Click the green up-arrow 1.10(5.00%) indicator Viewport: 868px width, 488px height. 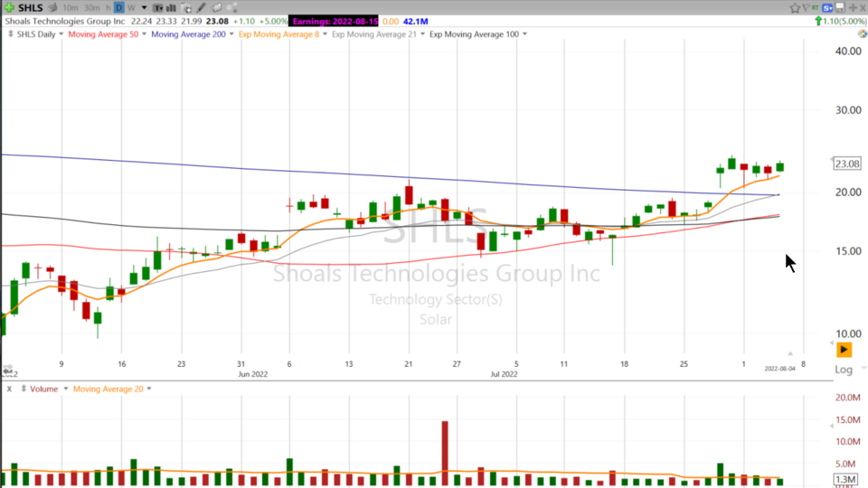pyautogui.click(x=841, y=21)
